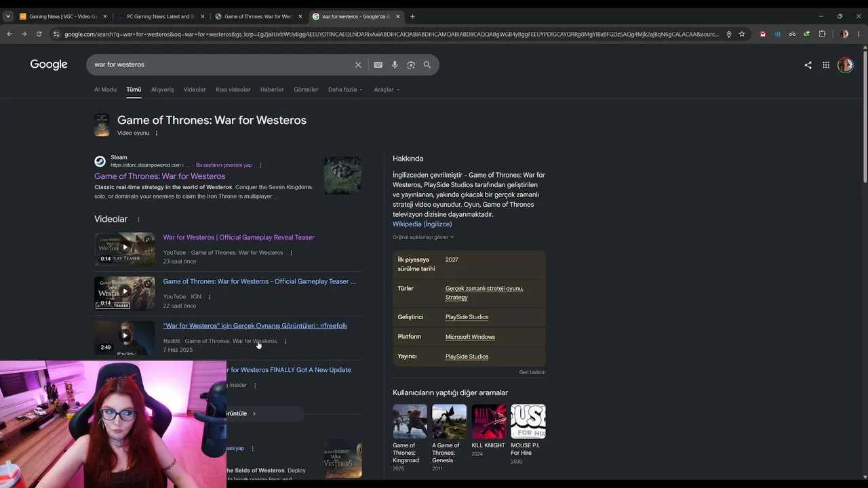Open the PlaySide Studios developer link
The height and width of the screenshot is (488, 868).
[467, 317]
